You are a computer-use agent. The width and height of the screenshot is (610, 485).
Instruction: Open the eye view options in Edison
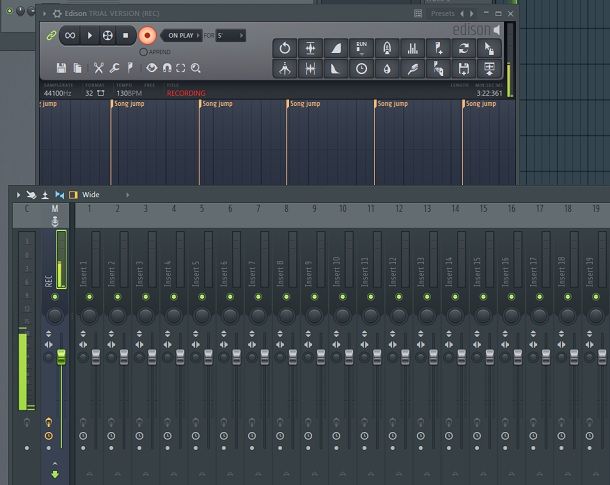pyautogui.click(x=151, y=68)
